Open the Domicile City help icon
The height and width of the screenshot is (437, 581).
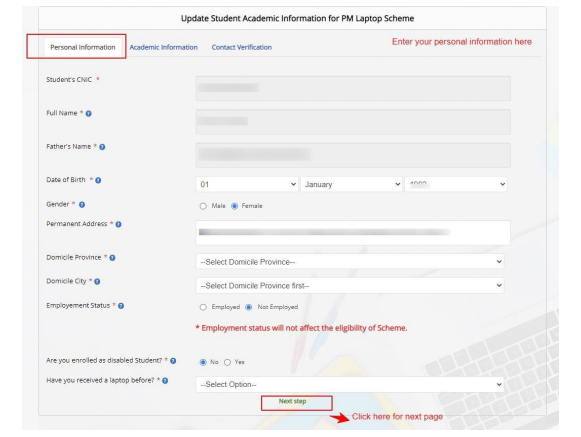point(97,282)
